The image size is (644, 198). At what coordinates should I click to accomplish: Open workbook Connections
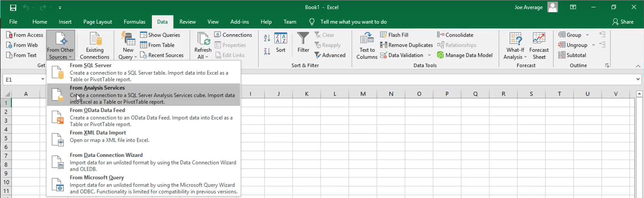(x=233, y=35)
